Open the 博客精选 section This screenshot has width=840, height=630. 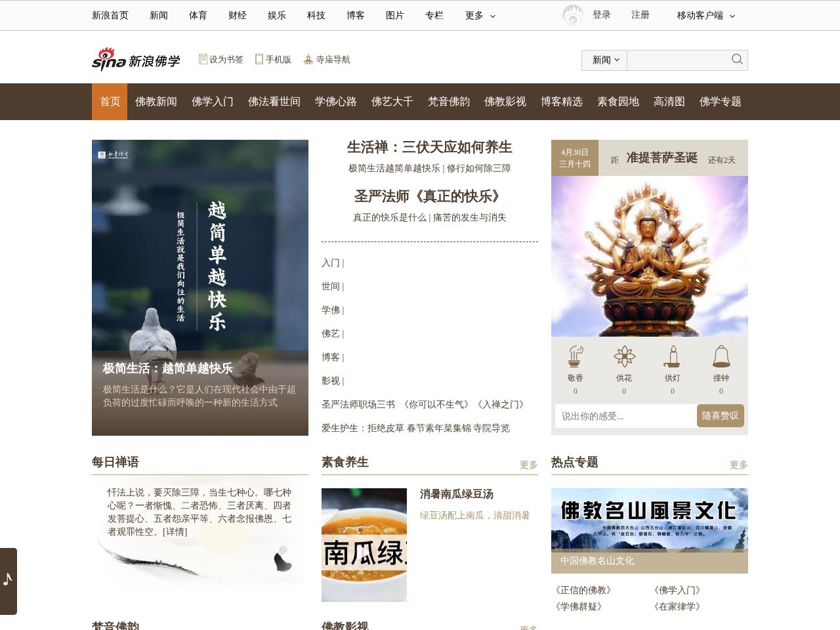point(562,102)
